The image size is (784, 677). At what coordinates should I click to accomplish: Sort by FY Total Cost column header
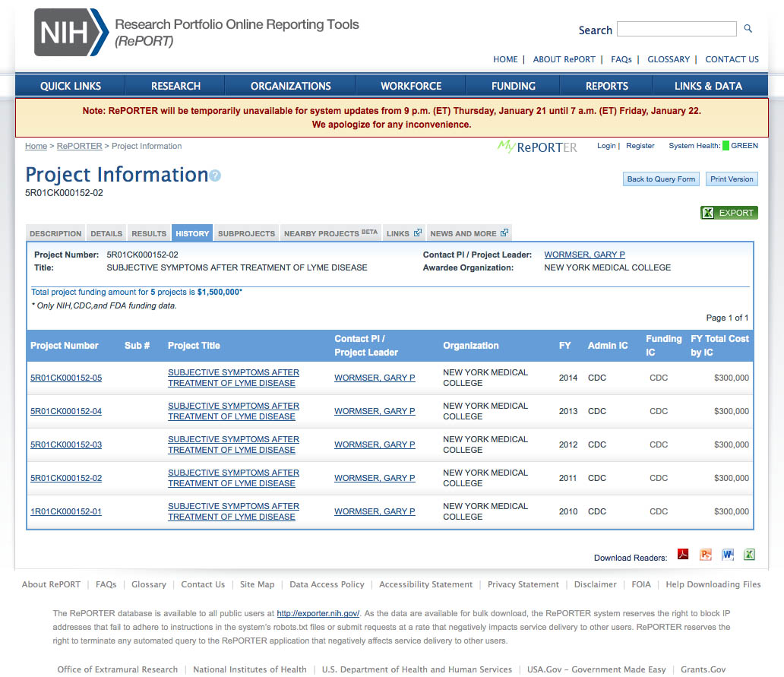pyautogui.click(x=719, y=346)
